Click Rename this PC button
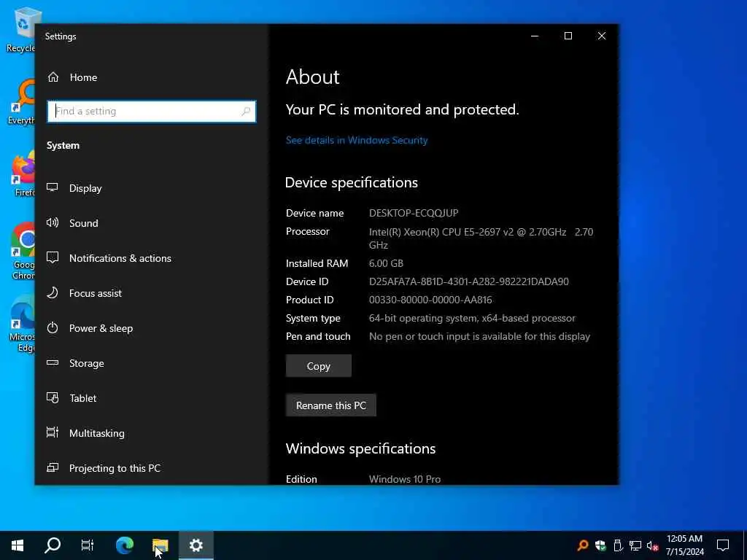Image resolution: width=747 pixels, height=560 pixels. [x=330, y=405]
